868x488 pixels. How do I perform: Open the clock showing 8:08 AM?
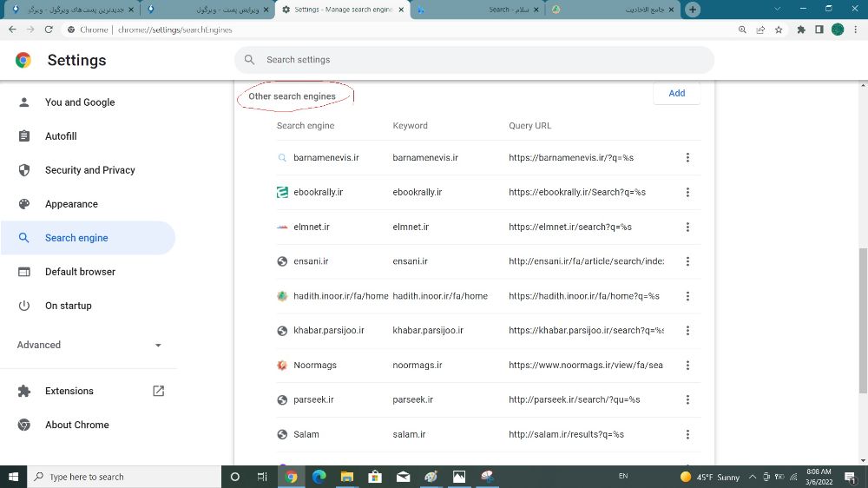pos(819,477)
